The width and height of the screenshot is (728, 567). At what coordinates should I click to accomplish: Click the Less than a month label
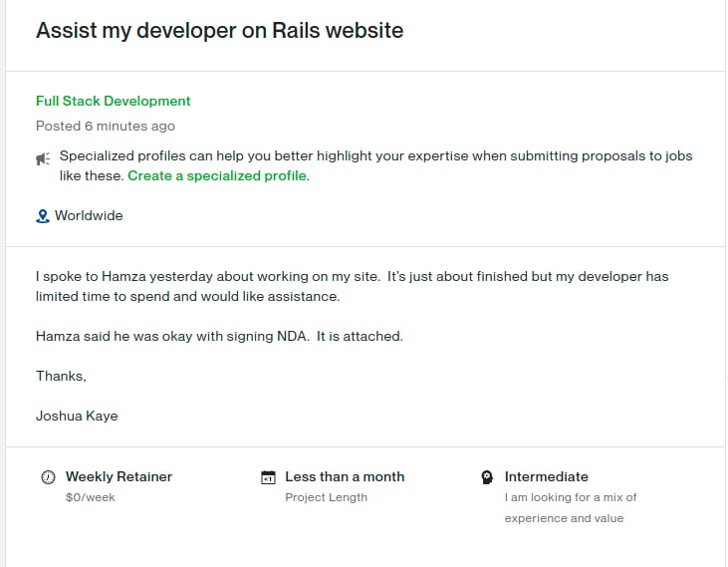click(x=345, y=476)
